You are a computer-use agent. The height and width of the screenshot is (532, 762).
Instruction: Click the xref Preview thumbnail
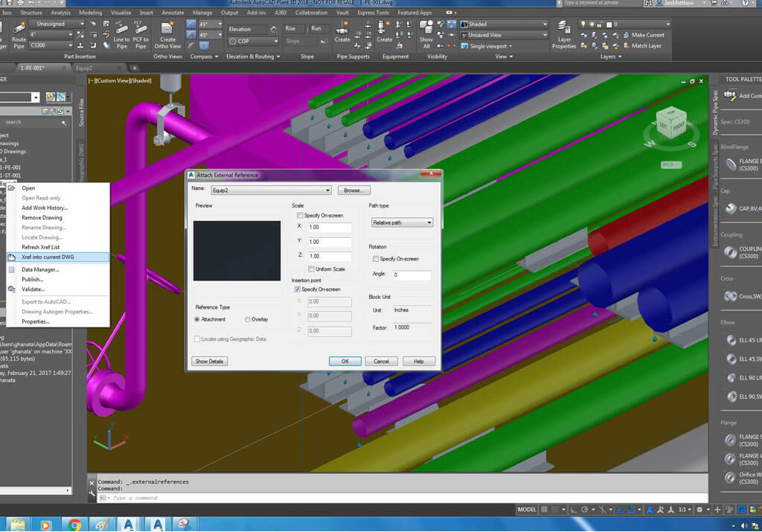(237, 251)
